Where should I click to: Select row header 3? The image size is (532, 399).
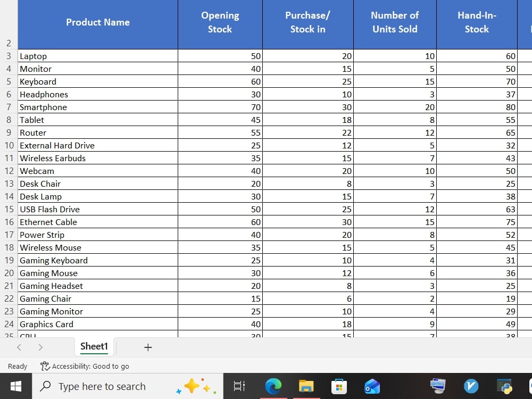click(9, 56)
